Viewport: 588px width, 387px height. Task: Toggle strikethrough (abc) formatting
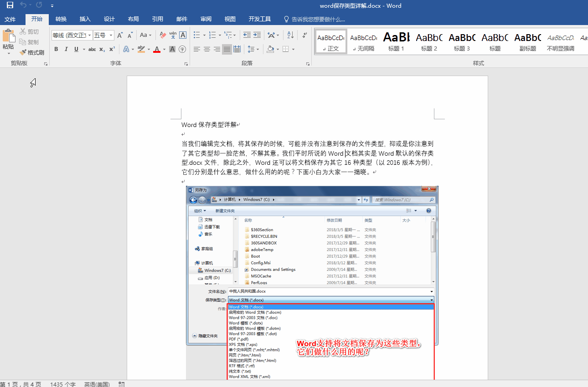coord(92,49)
